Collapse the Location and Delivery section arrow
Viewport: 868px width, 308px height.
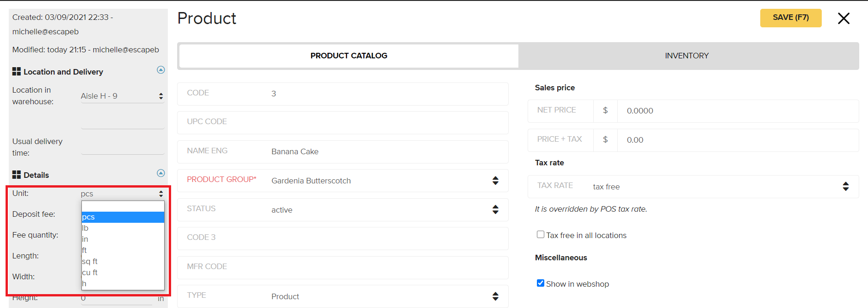pos(161,70)
